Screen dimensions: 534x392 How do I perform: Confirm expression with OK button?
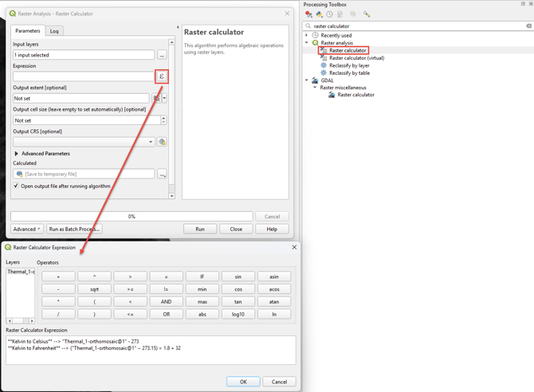pyautogui.click(x=243, y=382)
